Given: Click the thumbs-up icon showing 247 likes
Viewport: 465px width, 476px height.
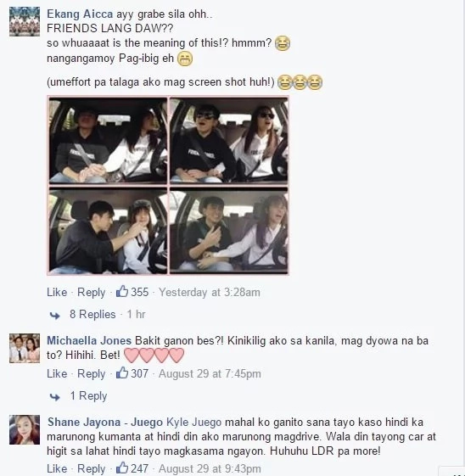Looking at the screenshot, I should [122, 468].
